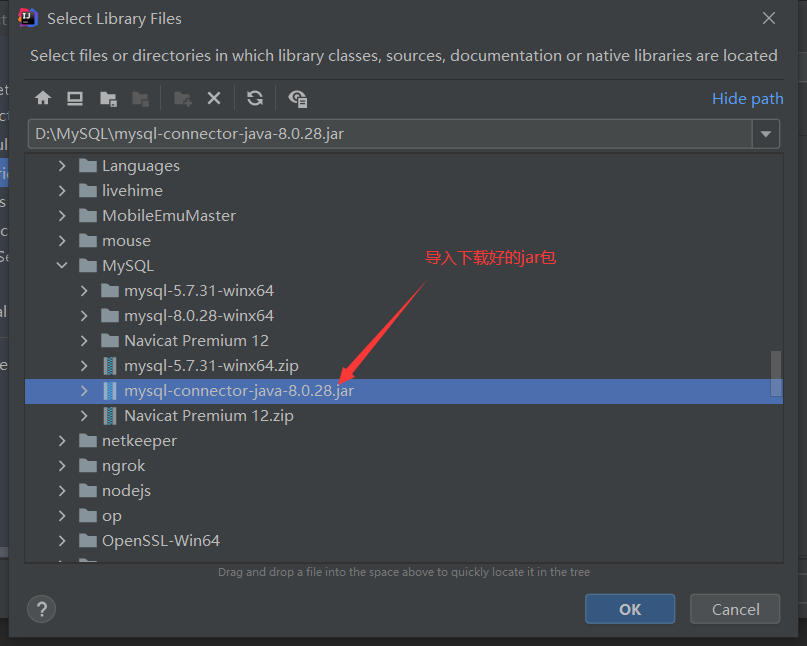Jump to the project directory icon

108,98
